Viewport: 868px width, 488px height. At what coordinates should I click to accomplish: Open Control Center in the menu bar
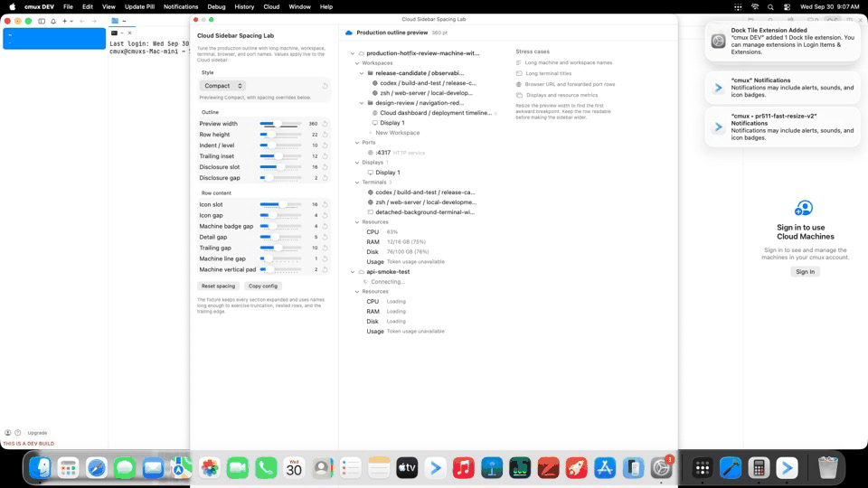[x=787, y=7]
